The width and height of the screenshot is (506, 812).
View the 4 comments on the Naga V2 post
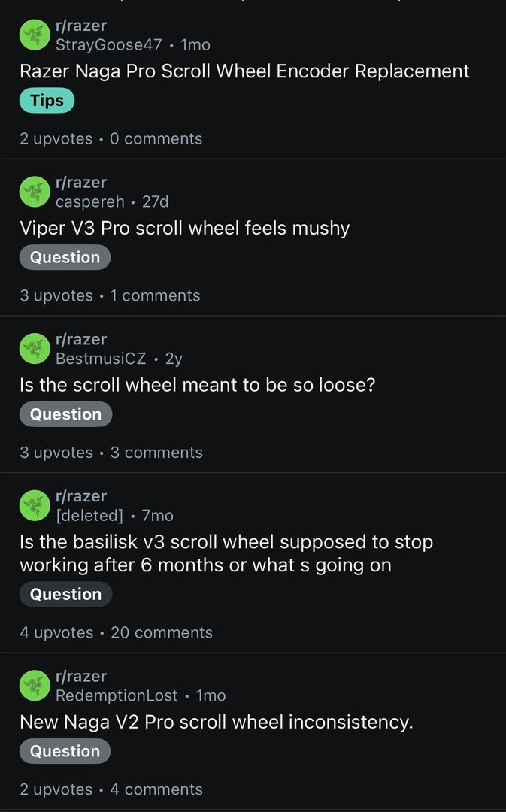pos(156,789)
